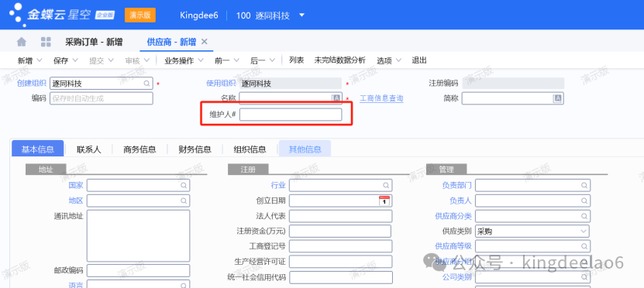Open the calendar picker for 创立日期
This screenshot has height=288, width=644.
pos(384,201)
